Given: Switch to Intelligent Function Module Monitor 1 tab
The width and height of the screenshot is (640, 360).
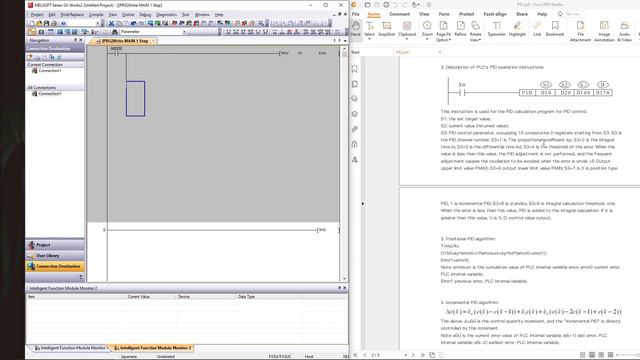Looking at the screenshot, I should point(70,348).
